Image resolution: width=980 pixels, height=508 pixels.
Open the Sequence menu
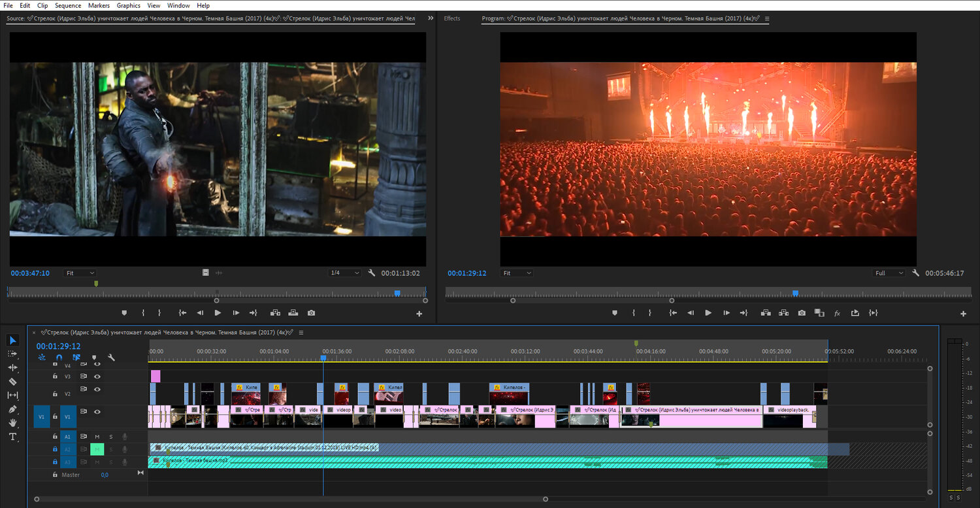tap(68, 5)
